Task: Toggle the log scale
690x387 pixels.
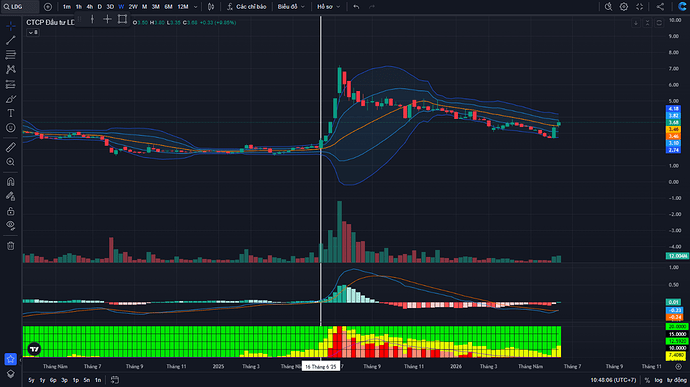Action: (x=658, y=380)
